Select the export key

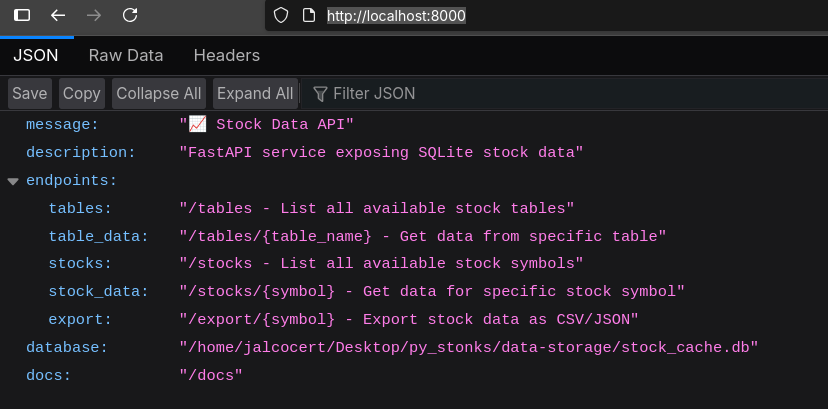(x=80, y=320)
